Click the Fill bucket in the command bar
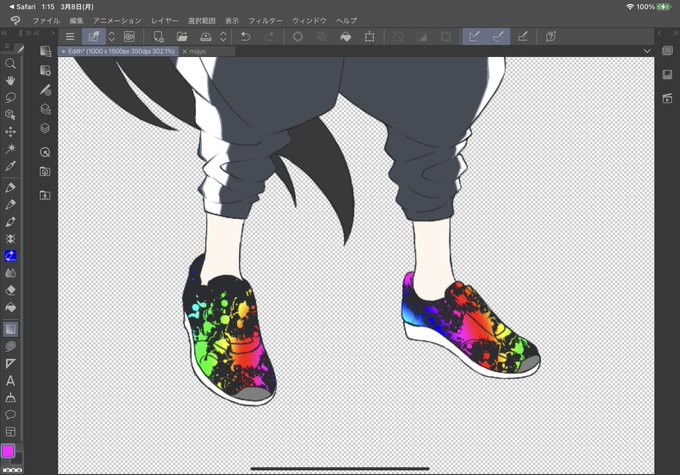Viewport: 680px width, 475px height. [x=346, y=37]
